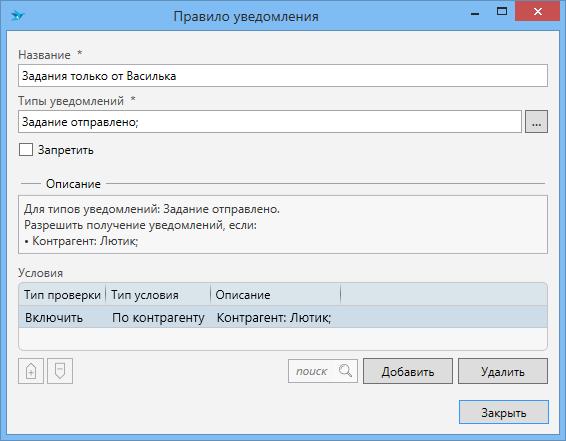
Task: Sort by the Тип проверки column header
Action: click(x=62, y=295)
